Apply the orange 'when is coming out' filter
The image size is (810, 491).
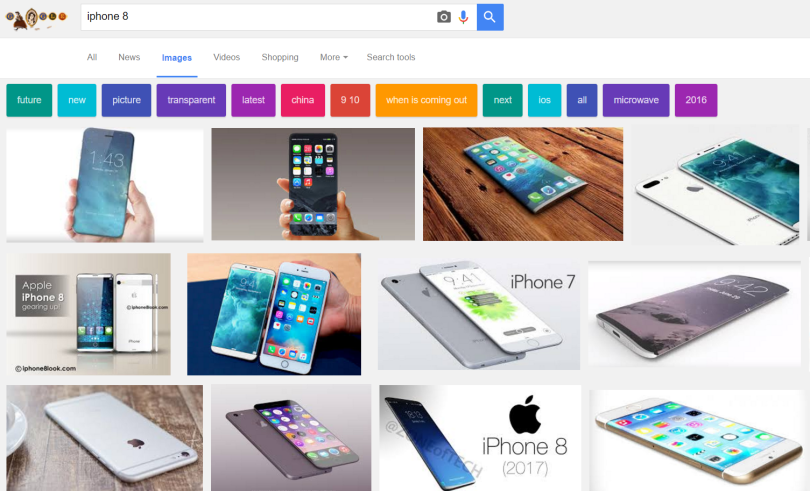426,100
